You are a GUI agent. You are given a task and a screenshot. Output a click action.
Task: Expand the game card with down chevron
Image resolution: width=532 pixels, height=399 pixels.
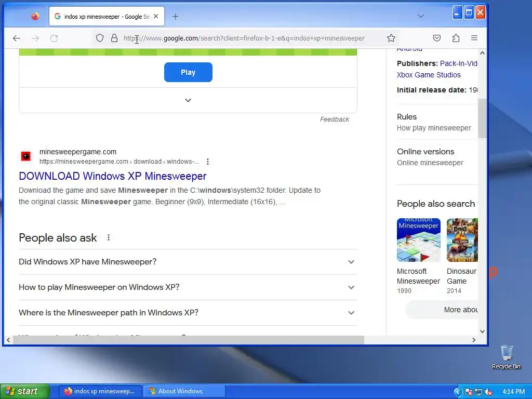coord(188,100)
